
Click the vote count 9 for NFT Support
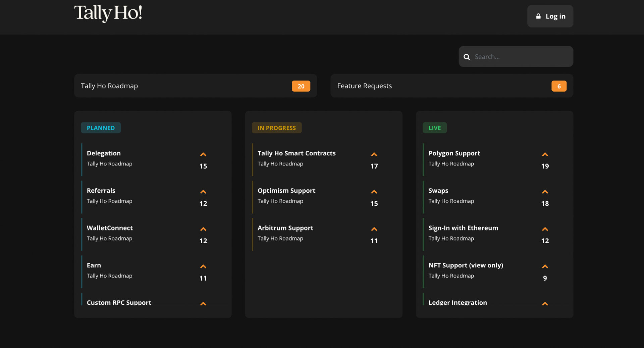click(545, 278)
